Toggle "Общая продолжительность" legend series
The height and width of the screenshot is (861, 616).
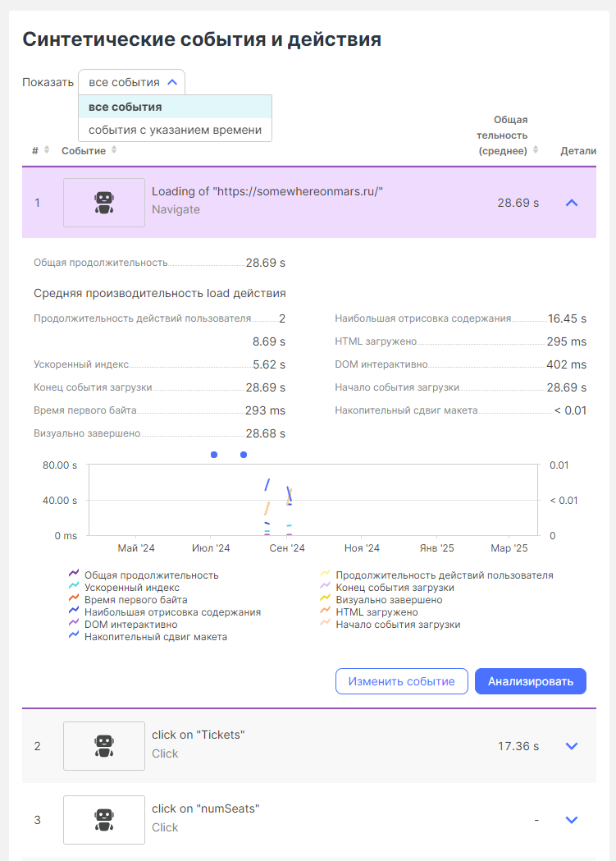tap(151, 575)
